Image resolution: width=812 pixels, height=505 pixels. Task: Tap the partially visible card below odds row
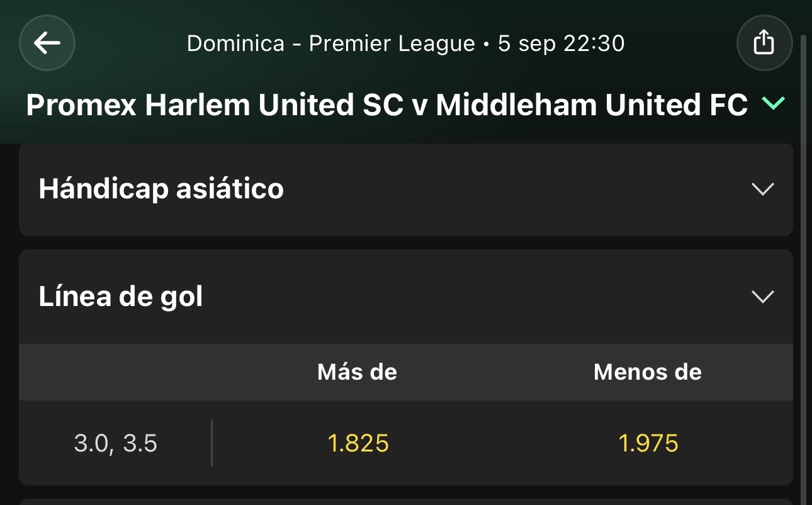406,502
